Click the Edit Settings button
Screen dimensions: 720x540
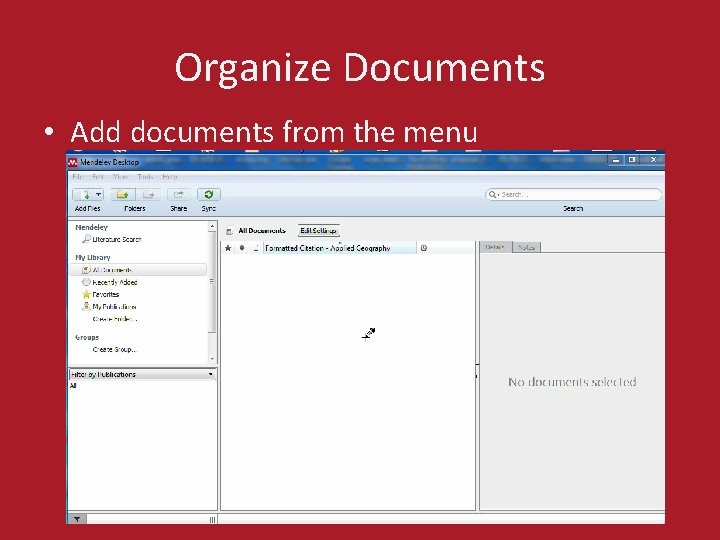[319, 231]
